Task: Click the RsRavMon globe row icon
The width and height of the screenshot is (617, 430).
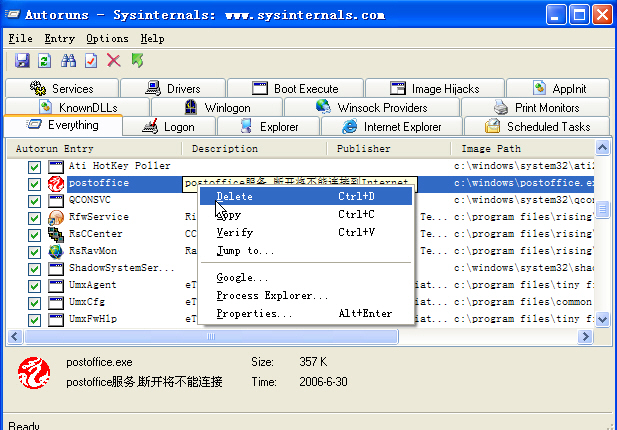Action: (x=56, y=251)
